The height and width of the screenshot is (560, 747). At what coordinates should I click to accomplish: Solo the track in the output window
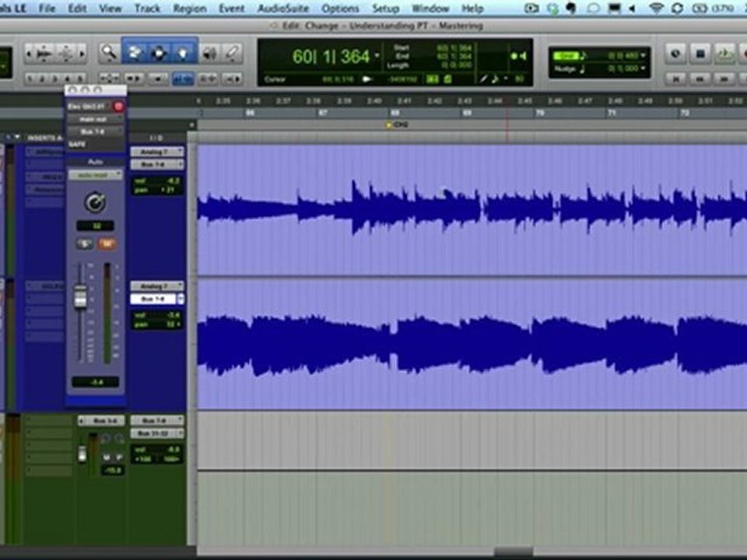[x=84, y=244]
